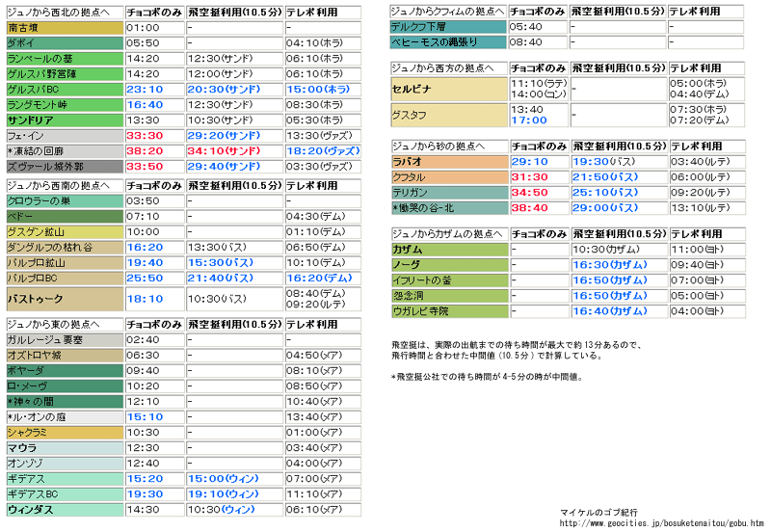Click the 38:40 time for 慟哭の谷-北
The image size is (771, 532).
coord(529,208)
